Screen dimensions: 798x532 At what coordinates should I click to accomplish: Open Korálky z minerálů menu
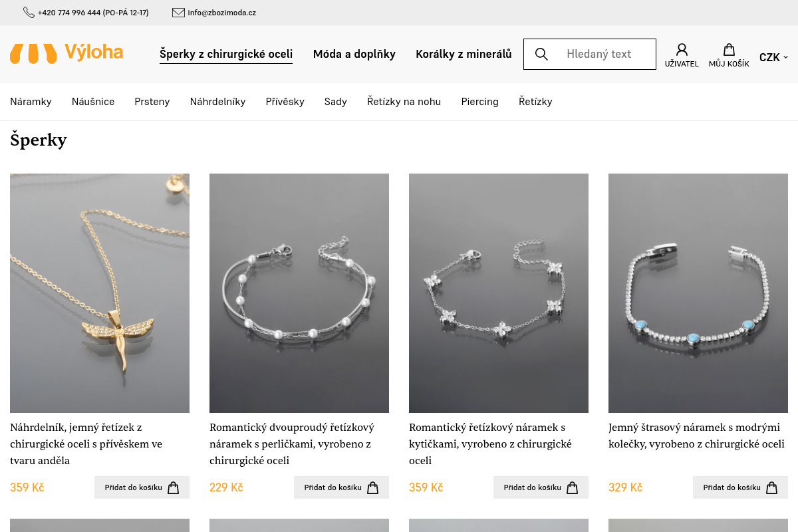coord(464,55)
